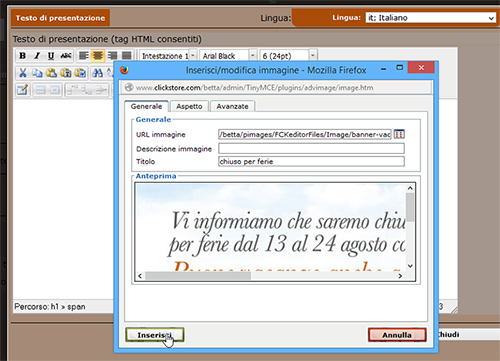Open the 6 (24pt) font size dropdown
The height and width of the screenshot is (361, 500).
pos(288,56)
